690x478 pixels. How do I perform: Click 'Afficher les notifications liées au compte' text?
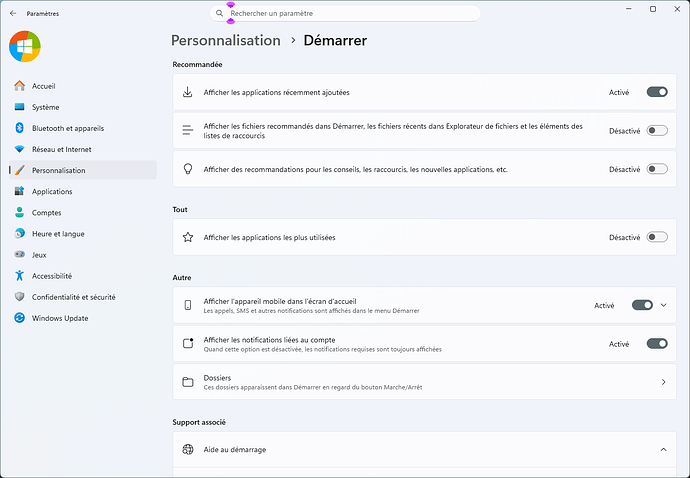(x=269, y=340)
